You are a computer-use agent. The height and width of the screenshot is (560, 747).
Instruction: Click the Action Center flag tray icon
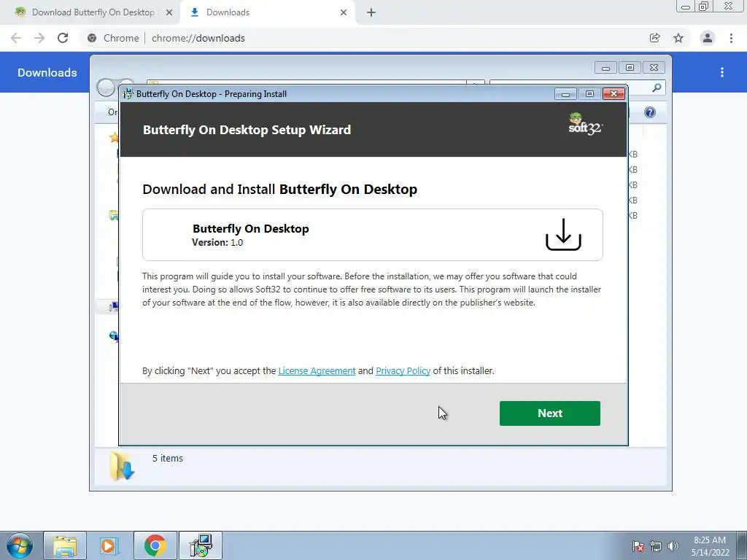click(x=638, y=546)
